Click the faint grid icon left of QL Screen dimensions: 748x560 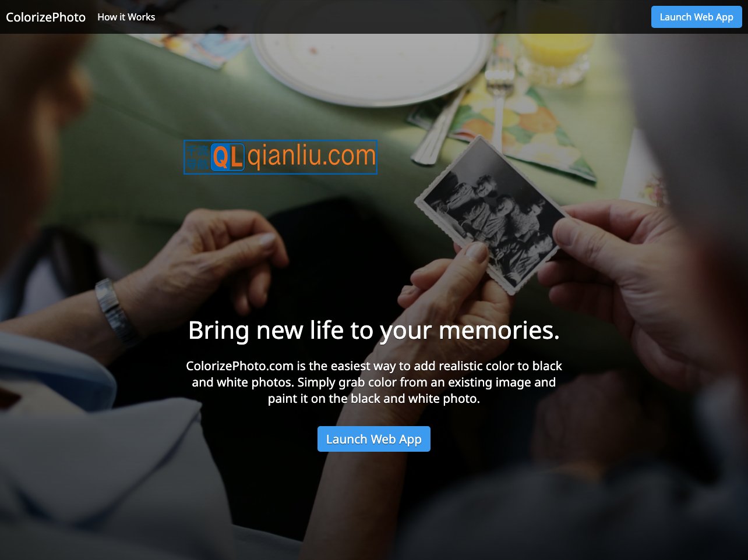tap(197, 157)
